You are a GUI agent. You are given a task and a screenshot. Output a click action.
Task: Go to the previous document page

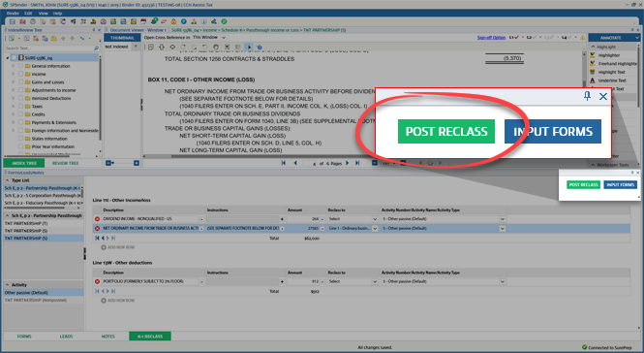click(295, 163)
